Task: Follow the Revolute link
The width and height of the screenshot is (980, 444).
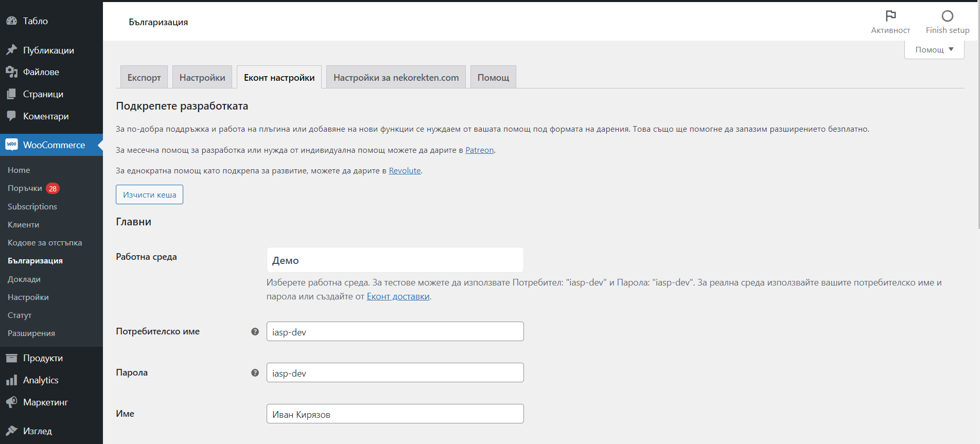Action: click(405, 171)
